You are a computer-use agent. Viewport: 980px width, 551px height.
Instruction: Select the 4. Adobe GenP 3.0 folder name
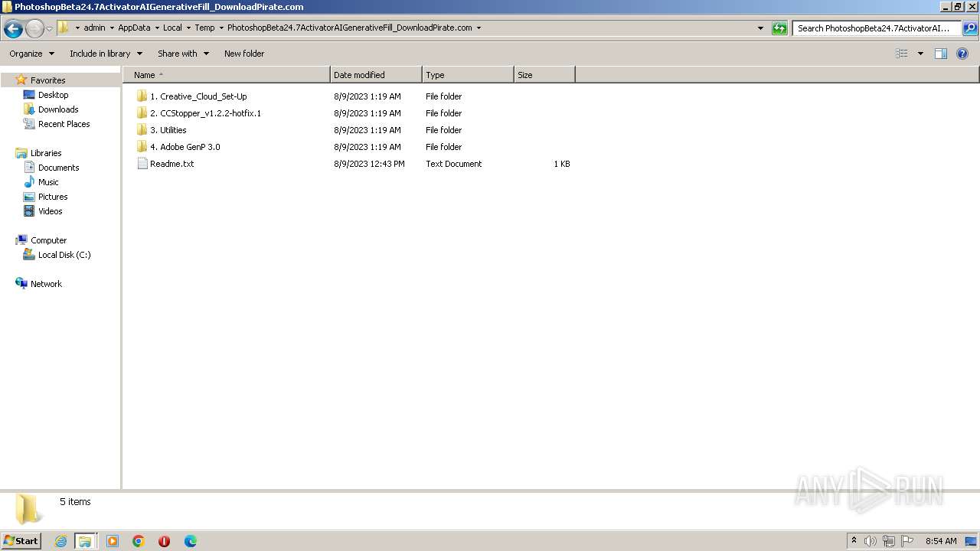pos(185,147)
